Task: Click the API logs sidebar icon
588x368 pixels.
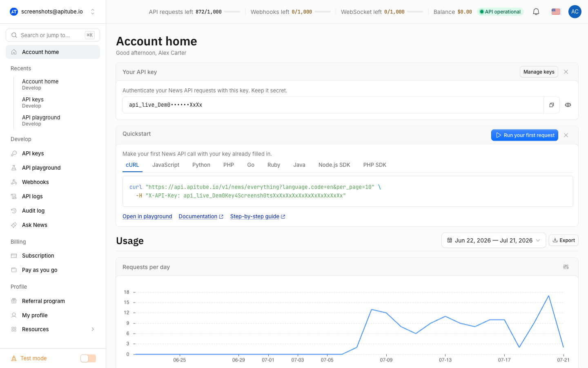Action: [14, 196]
